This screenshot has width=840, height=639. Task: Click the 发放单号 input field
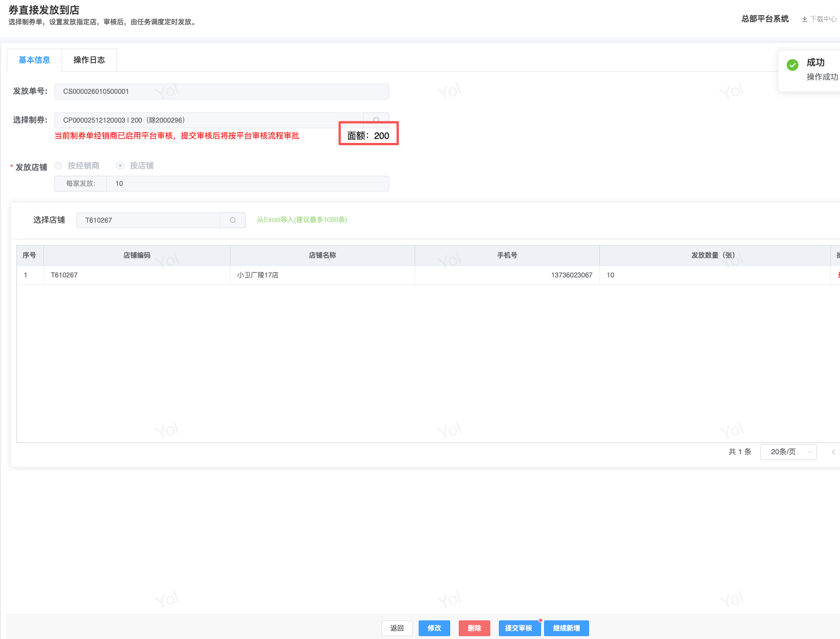click(x=221, y=92)
